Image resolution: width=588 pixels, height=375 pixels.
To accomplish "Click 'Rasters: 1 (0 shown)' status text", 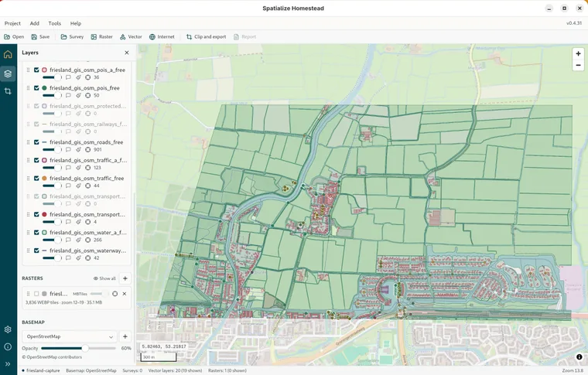I will pyautogui.click(x=227, y=370).
